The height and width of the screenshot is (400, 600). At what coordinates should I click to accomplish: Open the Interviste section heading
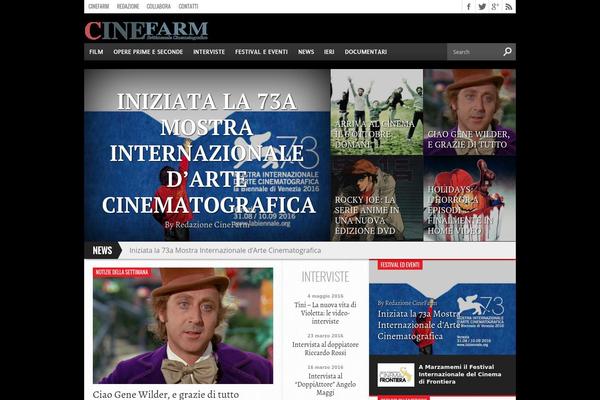(325, 277)
